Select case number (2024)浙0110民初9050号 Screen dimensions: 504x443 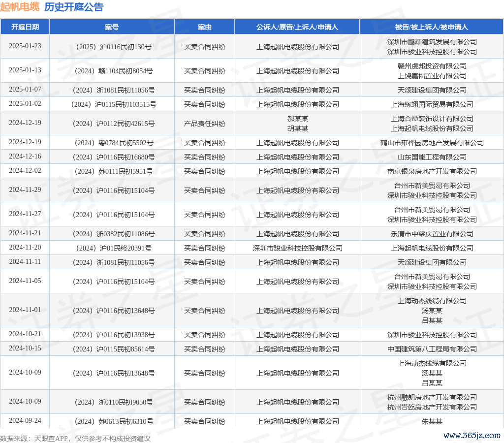point(114,403)
